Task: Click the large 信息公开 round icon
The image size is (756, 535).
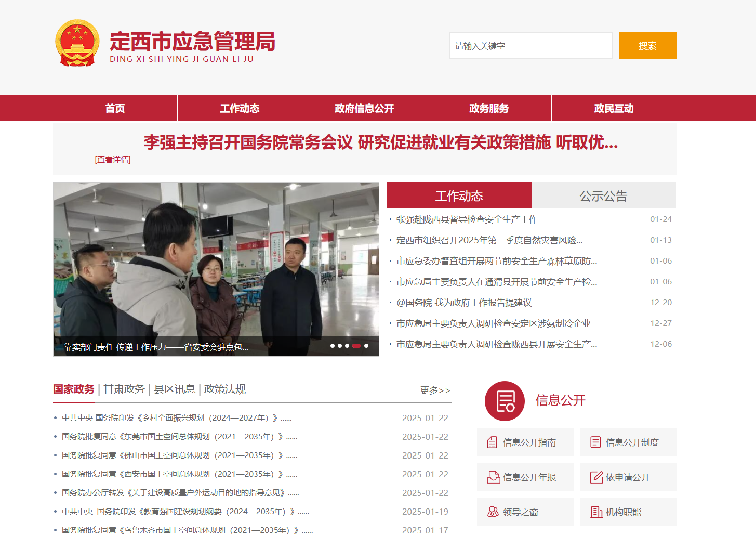Action: pyautogui.click(x=505, y=401)
